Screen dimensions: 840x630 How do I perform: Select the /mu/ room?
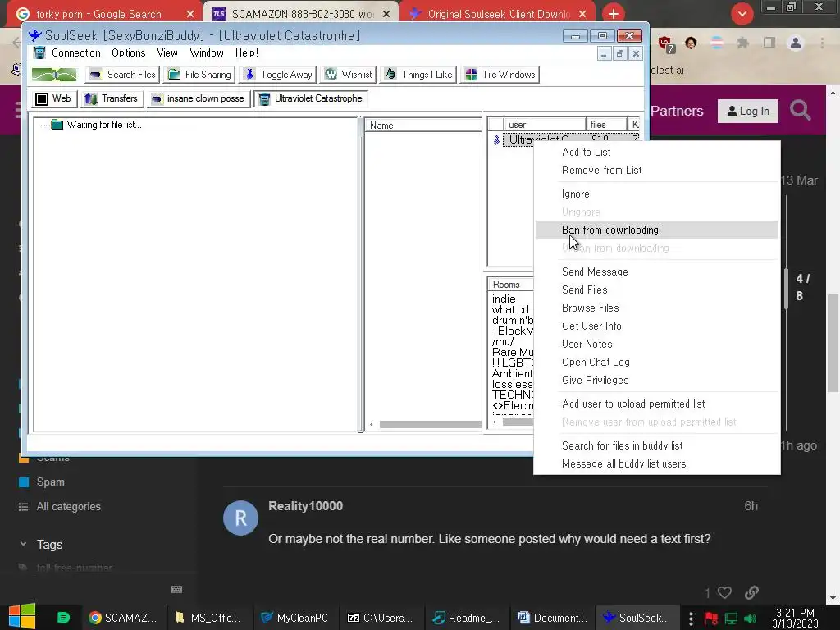click(x=503, y=342)
